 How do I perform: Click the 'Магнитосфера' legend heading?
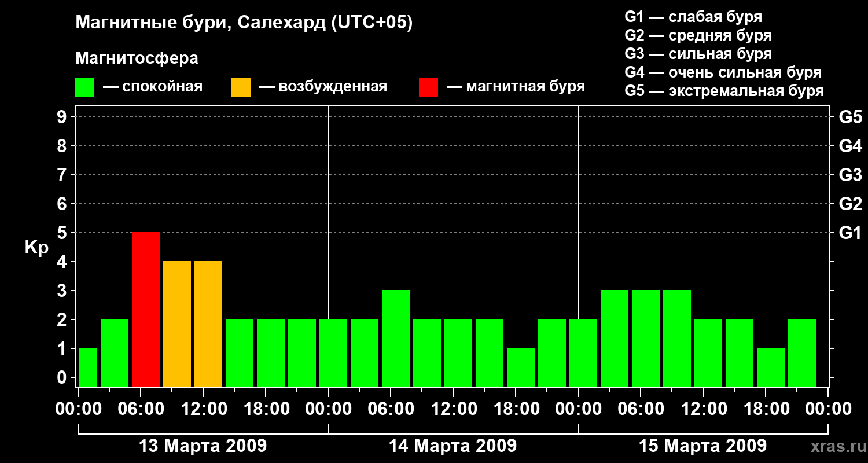coord(137,58)
